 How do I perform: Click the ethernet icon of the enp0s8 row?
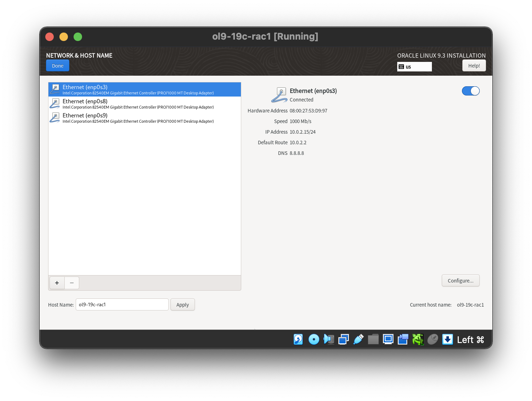click(55, 103)
